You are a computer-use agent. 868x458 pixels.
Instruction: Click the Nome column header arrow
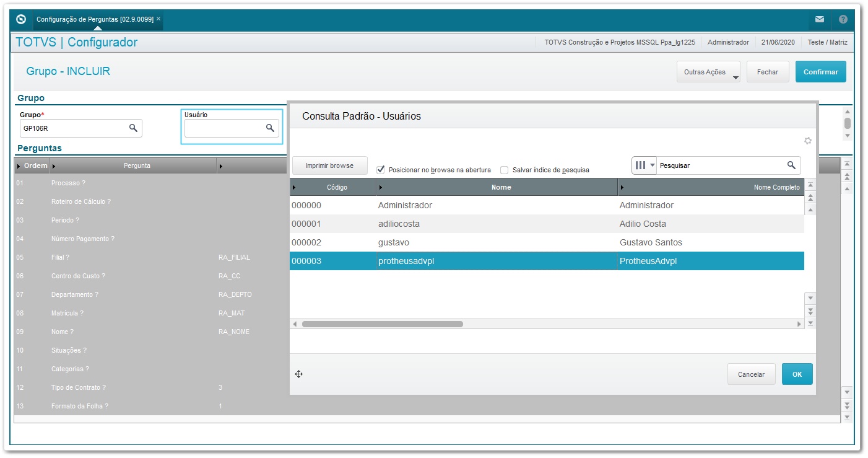381,187
